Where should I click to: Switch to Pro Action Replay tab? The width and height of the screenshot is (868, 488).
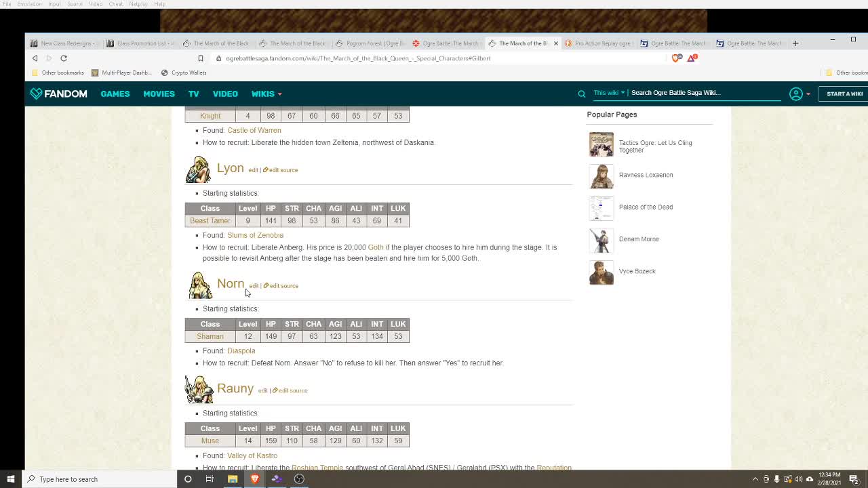(599, 43)
